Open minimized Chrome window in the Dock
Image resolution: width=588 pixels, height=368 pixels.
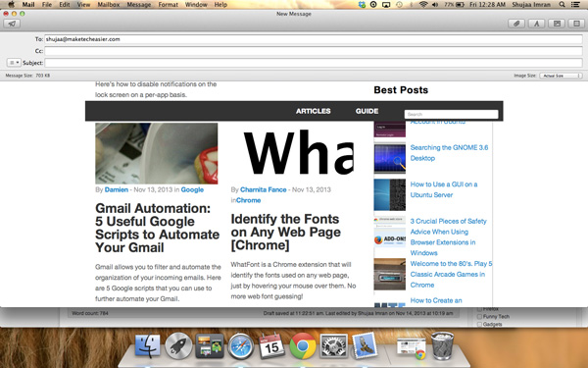point(412,348)
